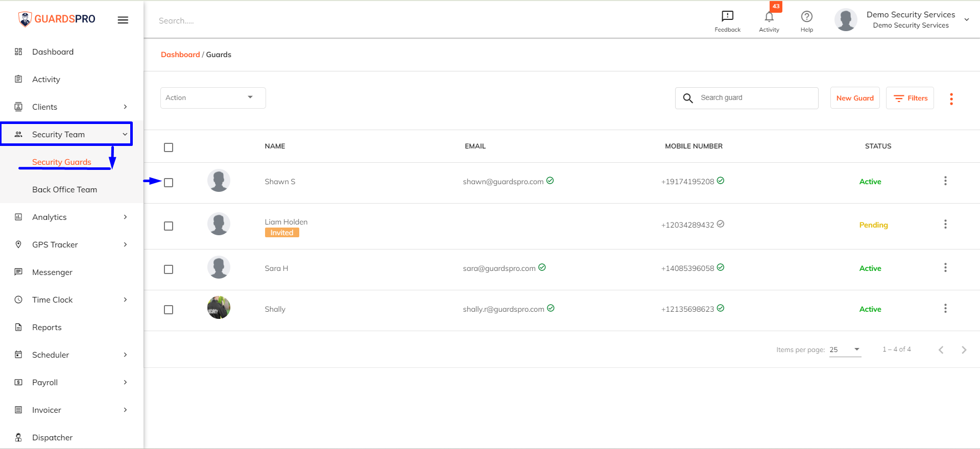Screen dimensions: 980x449
Task: Toggle the hamburger sidebar menu
Action: [x=123, y=20]
